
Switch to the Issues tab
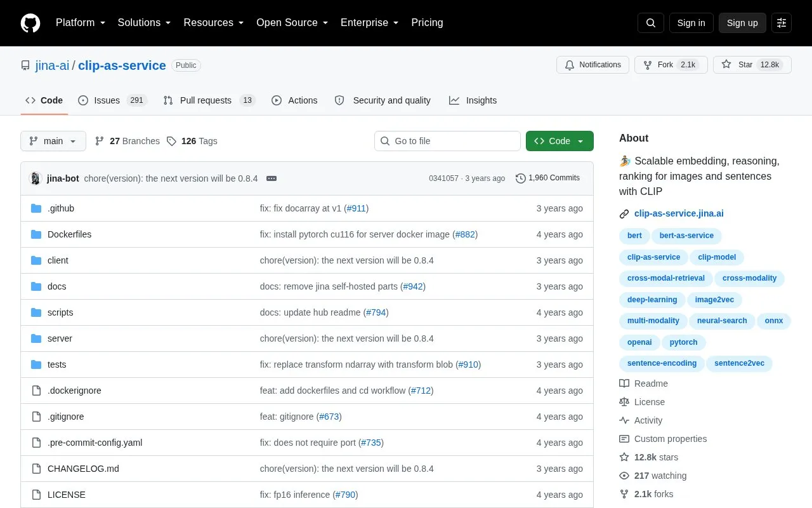[113, 100]
